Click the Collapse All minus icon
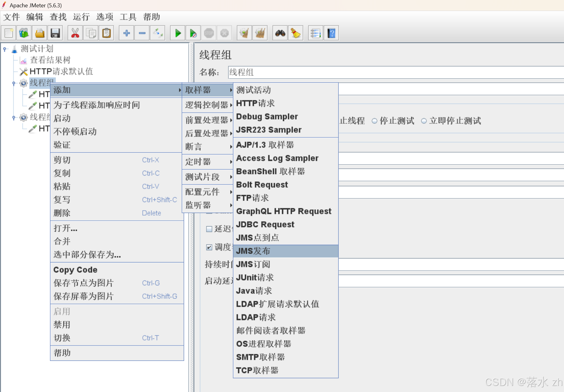564x392 pixels. 142,33
